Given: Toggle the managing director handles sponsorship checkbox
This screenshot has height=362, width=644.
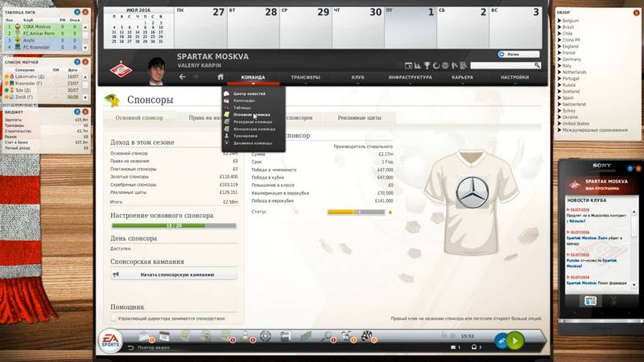Looking at the screenshot, I should (114, 319).
